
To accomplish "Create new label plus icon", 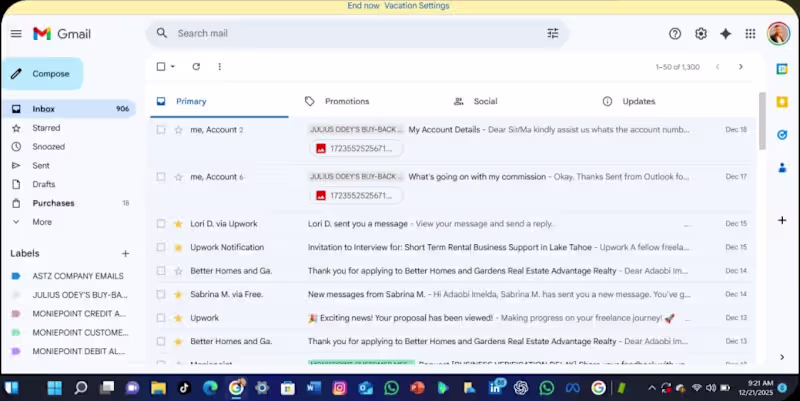I will [126, 254].
